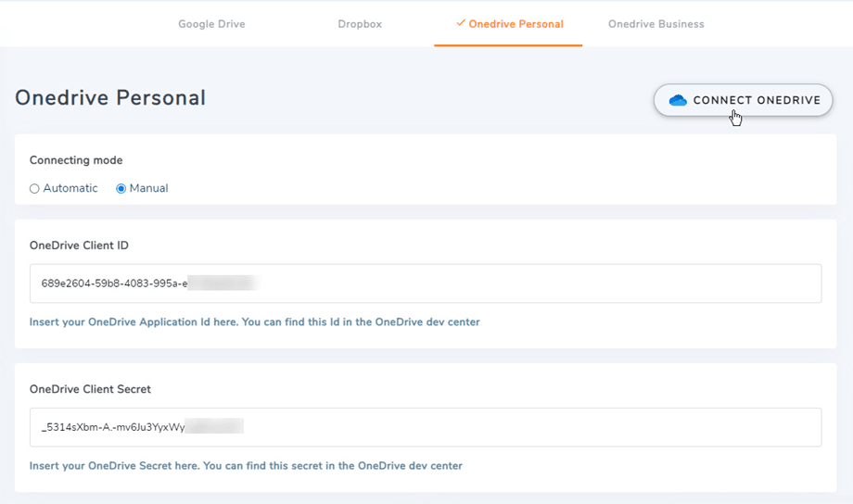
Task: Click the 'Onedrive Personal' page heading
Action: [x=110, y=98]
